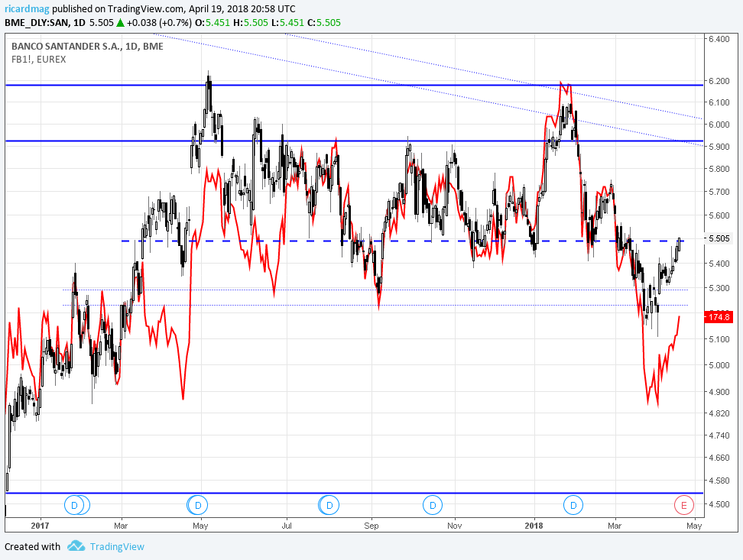Screen dimensions: 743x560
Task: Click the 'Created with' caption text
Action: (33, 547)
